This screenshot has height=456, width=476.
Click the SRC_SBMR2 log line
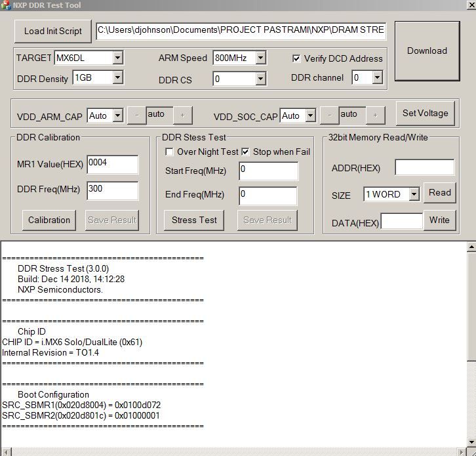pyautogui.click(x=81, y=415)
